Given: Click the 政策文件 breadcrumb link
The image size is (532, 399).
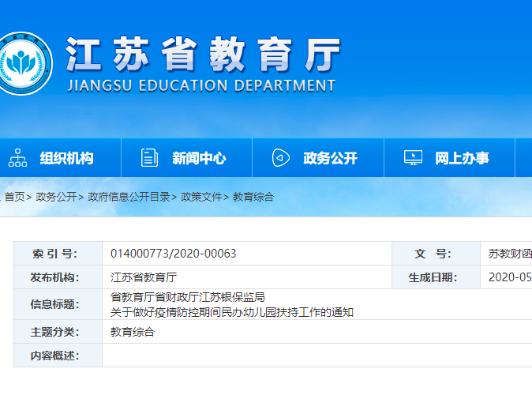Looking at the screenshot, I should pos(201,197).
